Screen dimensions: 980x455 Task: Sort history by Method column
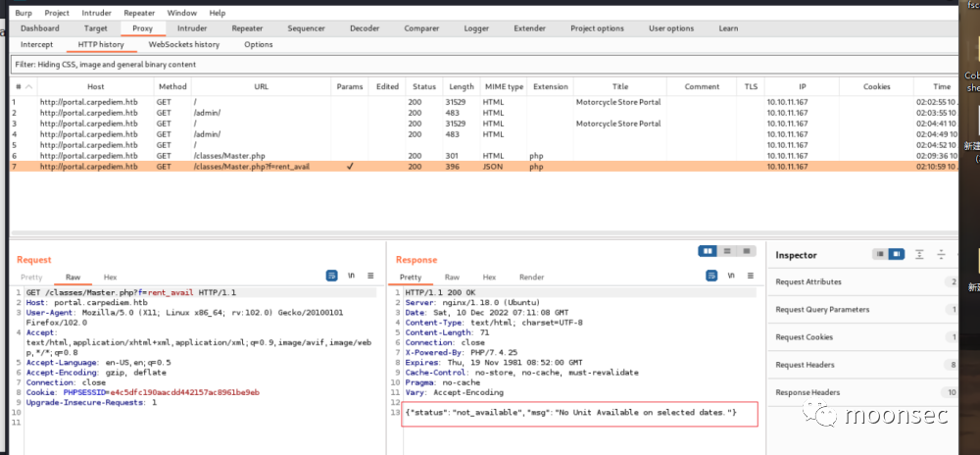pos(172,87)
